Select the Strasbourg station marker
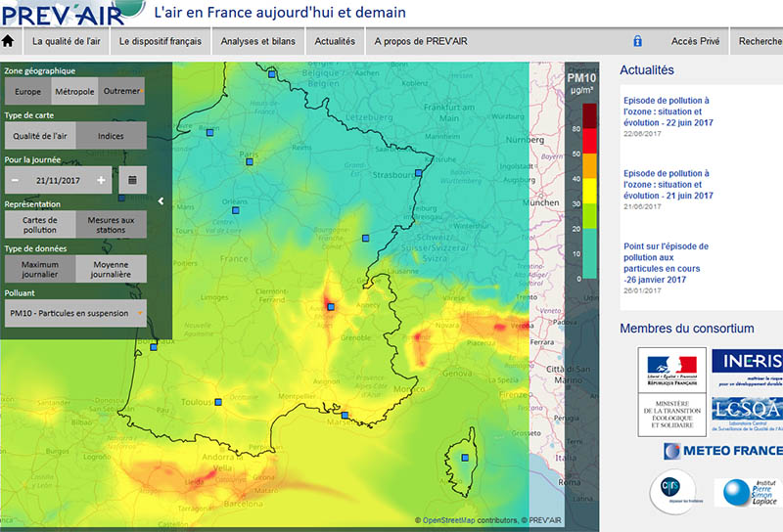This screenshot has height=532, width=783. point(419,173)
